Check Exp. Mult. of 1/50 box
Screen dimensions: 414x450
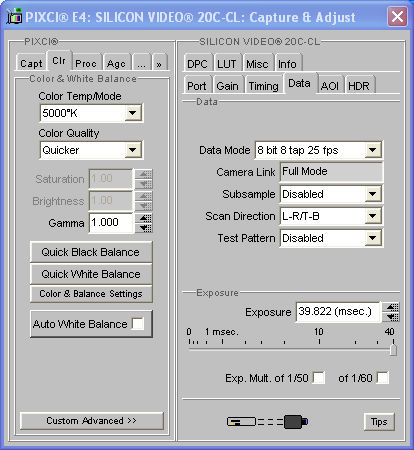[319, 378]
